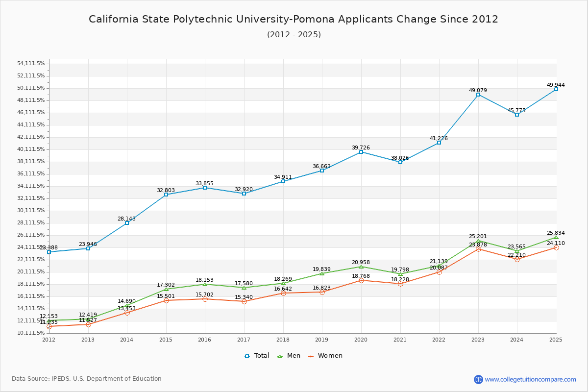Click the 2018 x-axis label

[283, 339]
